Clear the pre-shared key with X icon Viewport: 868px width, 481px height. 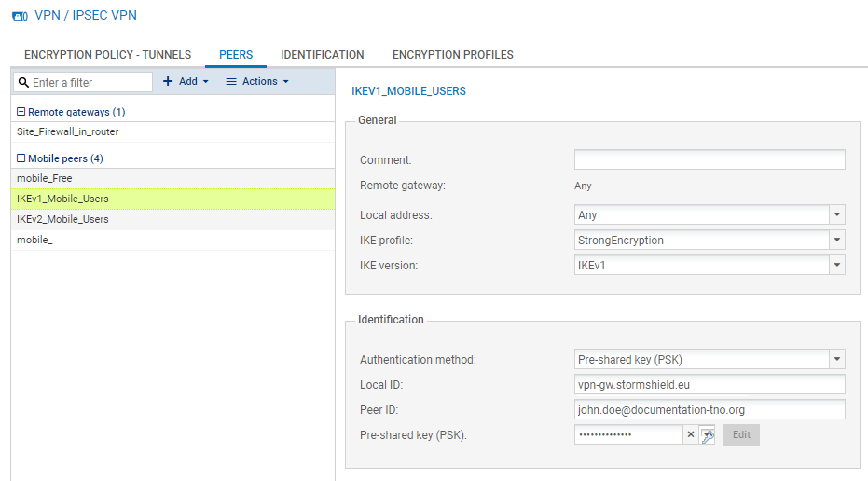pyautogui.click(x=691, y=435)
